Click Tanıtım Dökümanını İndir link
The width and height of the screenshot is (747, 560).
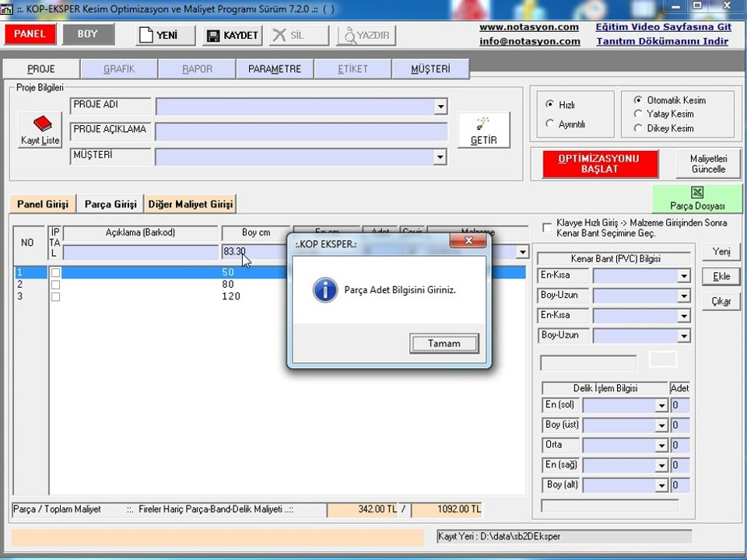pos(662,41)
